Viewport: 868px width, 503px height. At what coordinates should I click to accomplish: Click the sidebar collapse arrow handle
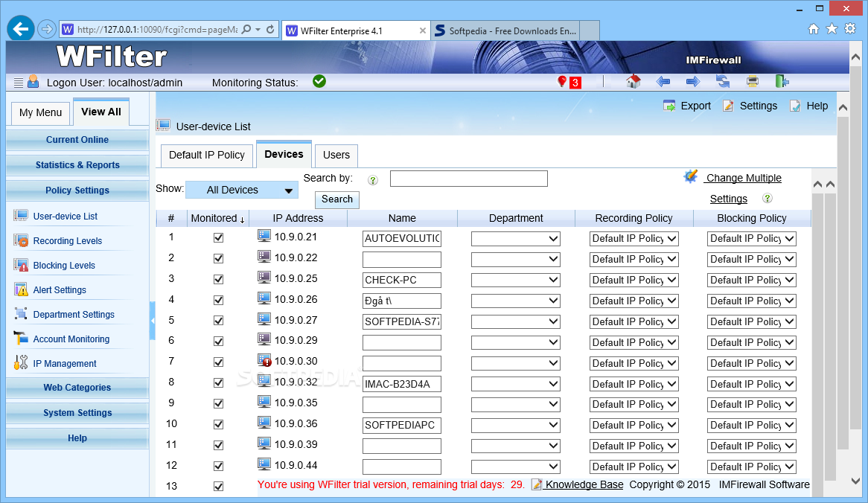(x=152, y=321)
